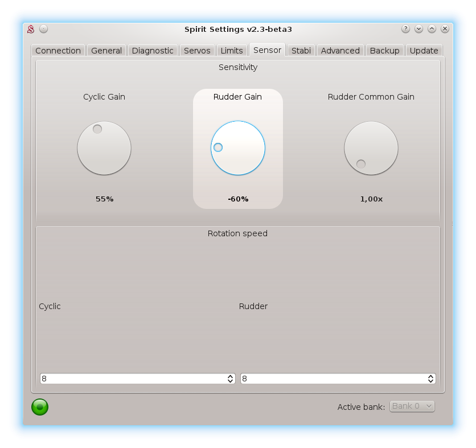
Task: Open the Cyclic rotation speed dropdown
Action: click(x=137, y=379)
